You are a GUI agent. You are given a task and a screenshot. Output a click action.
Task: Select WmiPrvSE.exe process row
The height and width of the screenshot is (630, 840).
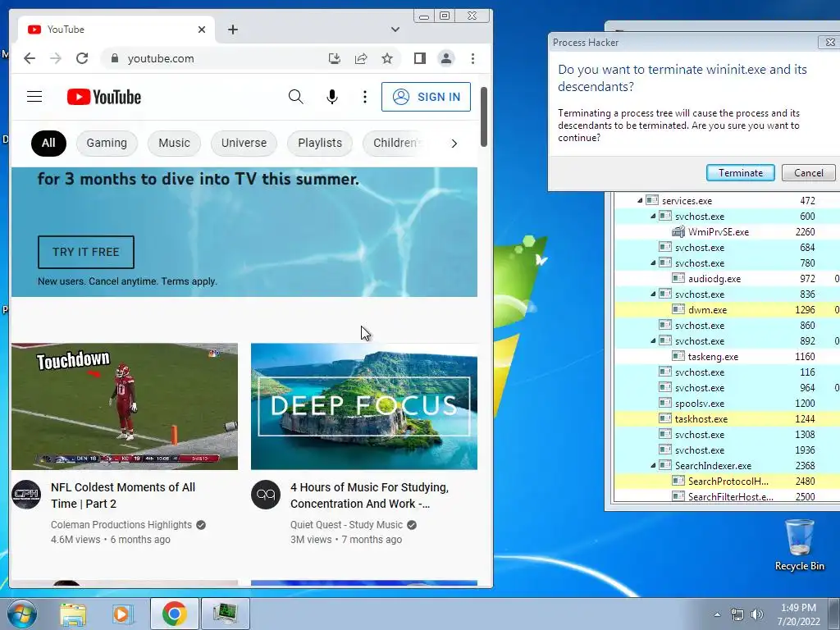727,231
